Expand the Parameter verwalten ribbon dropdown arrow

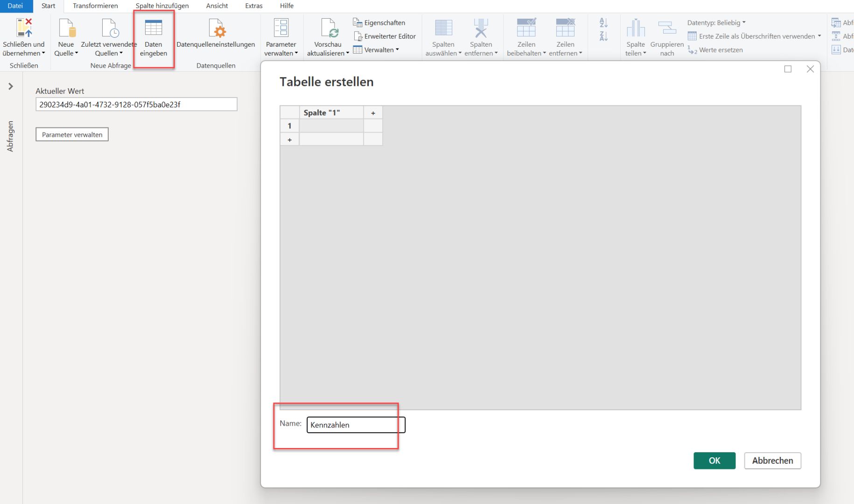point(296,53)
